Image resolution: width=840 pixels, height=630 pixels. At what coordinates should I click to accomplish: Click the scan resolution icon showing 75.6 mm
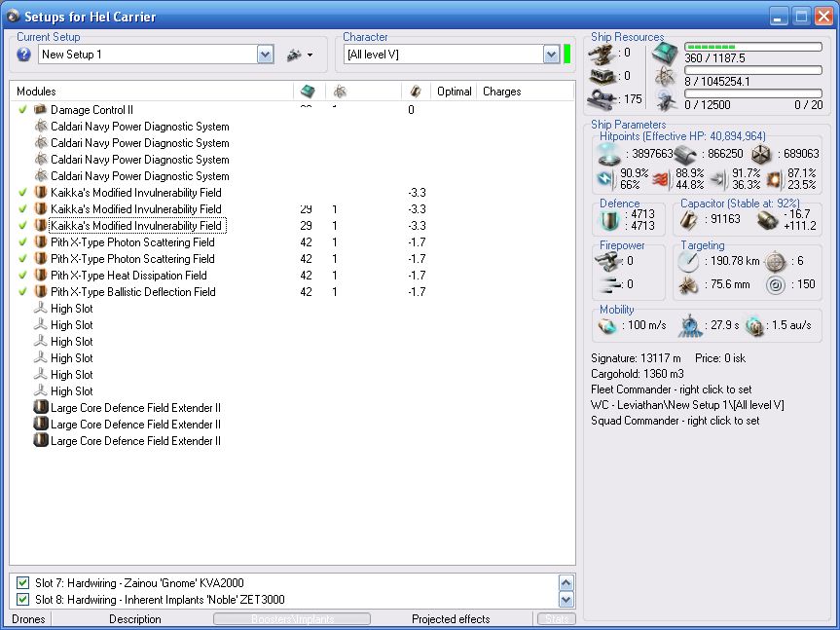[688, 285]
